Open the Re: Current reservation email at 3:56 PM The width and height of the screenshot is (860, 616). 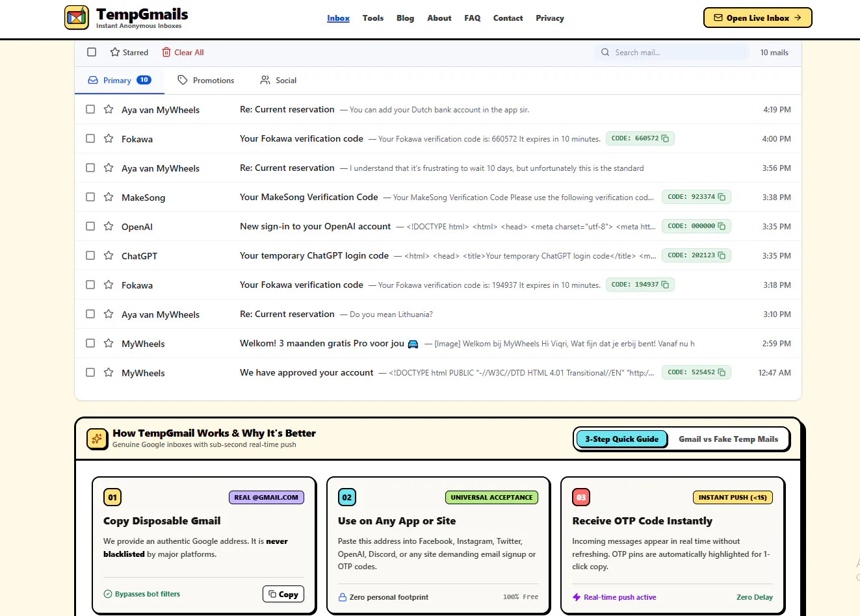pos(438,168)
